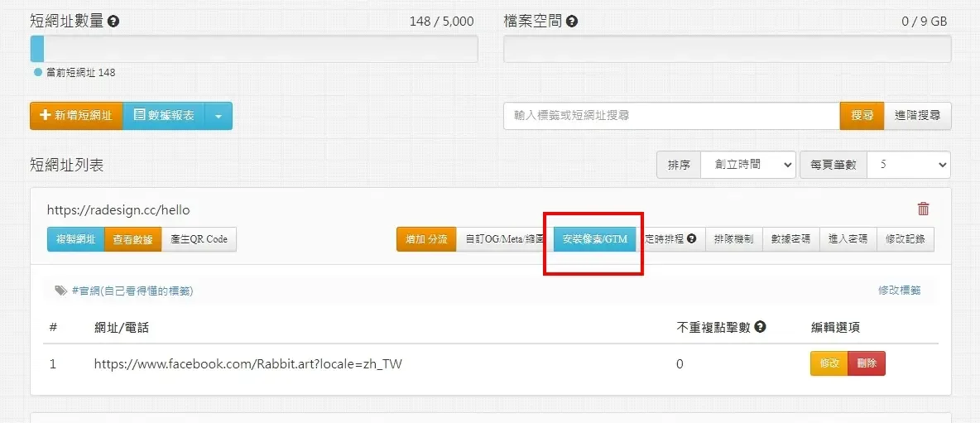Click the https://radesign.cc/hello short URL text
980x423 pixels.
[x=118, y=210]
